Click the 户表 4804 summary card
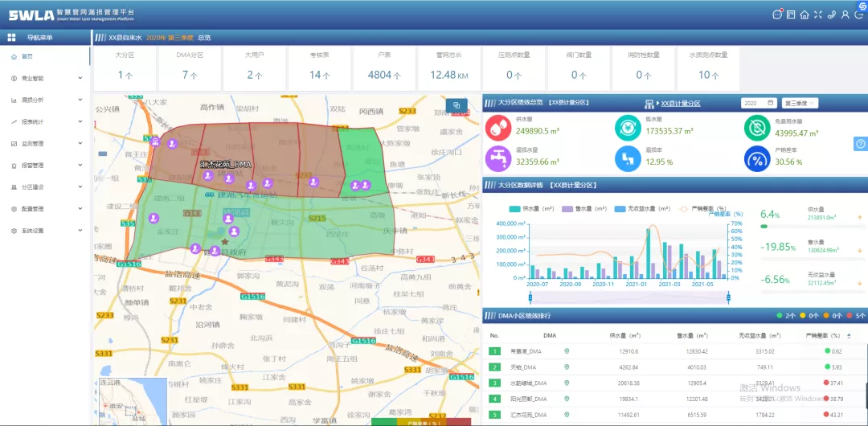The height and width of the screenshot is (426, 868). (x=384, y=68)
